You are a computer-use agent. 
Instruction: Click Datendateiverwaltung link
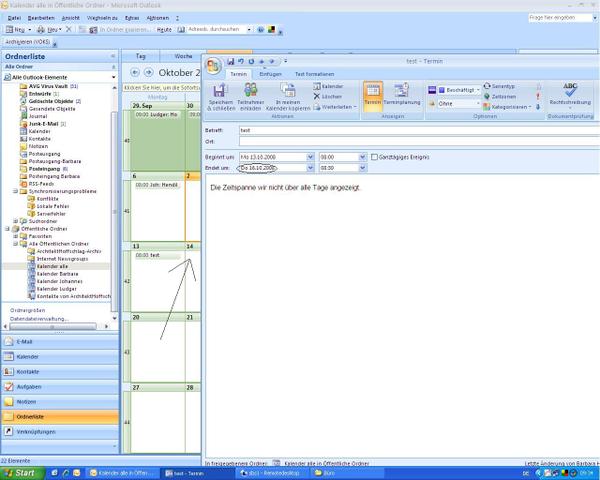pos(39,319)
